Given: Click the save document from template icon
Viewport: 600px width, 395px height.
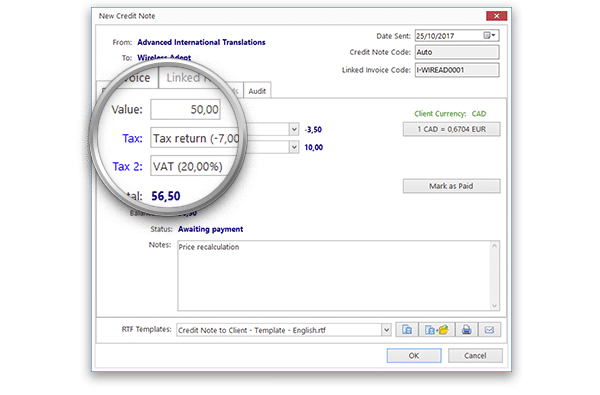Looking at the screenshot, I should click(x=407, y=330).
